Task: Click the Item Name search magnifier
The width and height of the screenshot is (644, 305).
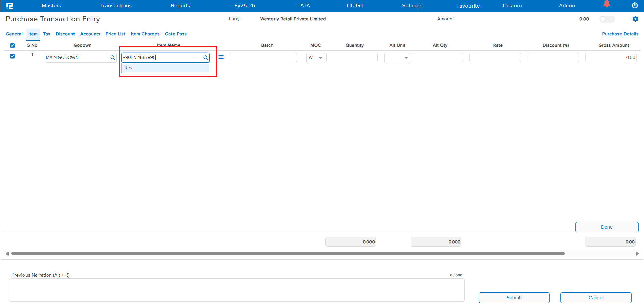Action: pos(205,58)
